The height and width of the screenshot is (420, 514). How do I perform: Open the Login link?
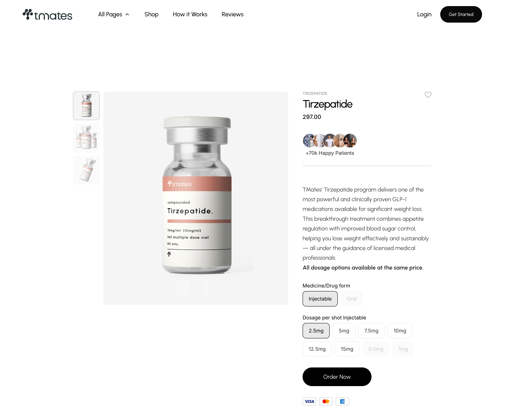[424, 14]
